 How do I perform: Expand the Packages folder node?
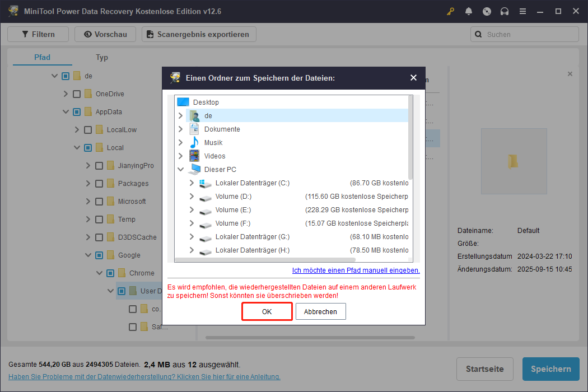88,184
